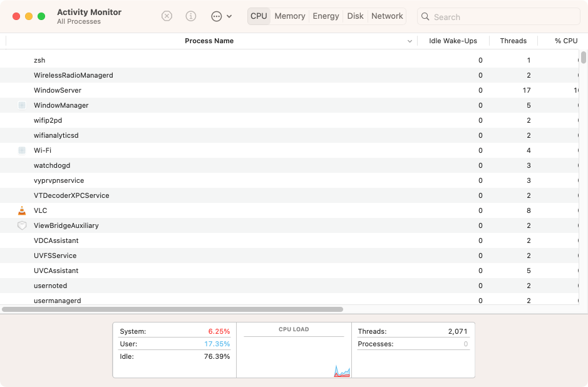
Task: Click the ViewBridgeAuxiliary shield icon
Action: coord(22,225)
